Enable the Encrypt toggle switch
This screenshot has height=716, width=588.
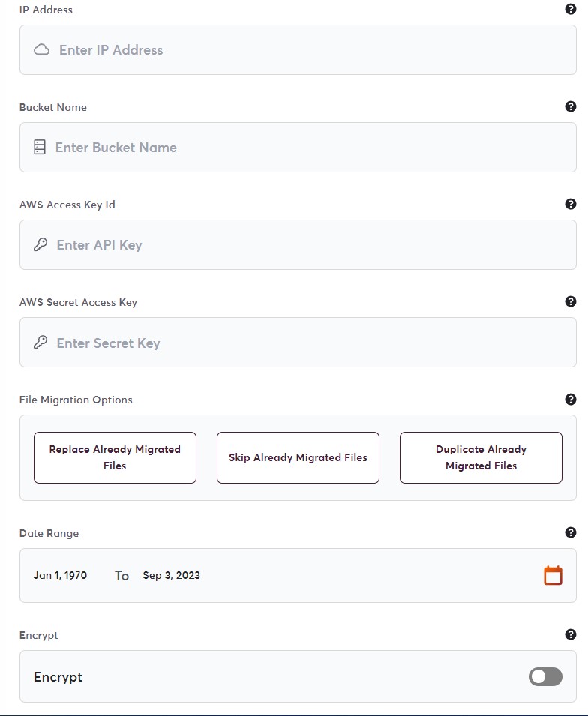[x=545, y=677]
